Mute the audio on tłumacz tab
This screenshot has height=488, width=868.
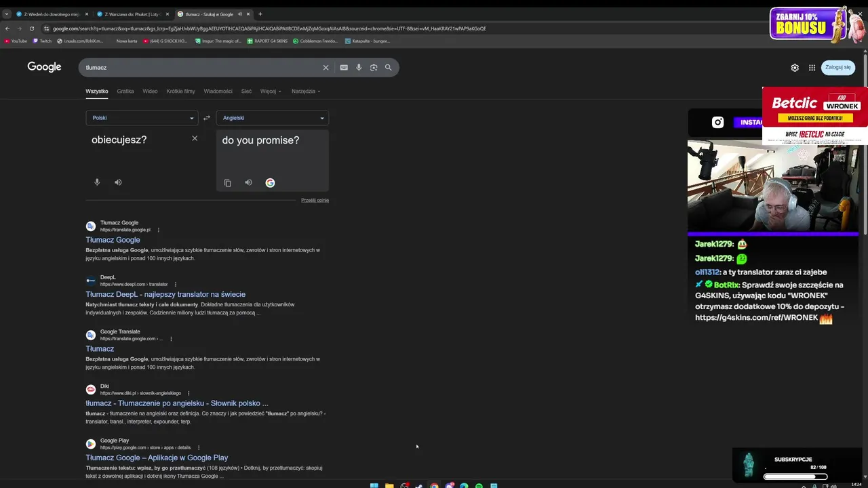coord(239,14)
